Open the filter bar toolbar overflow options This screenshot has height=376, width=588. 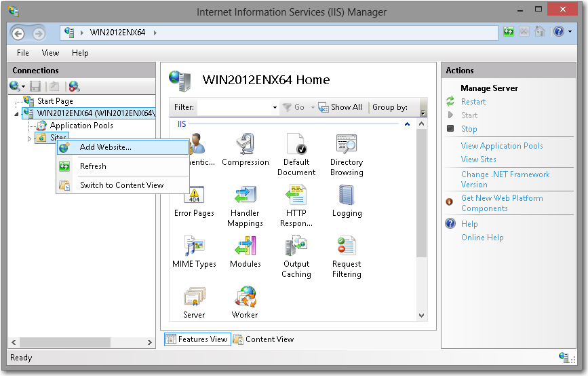point(423,112)
